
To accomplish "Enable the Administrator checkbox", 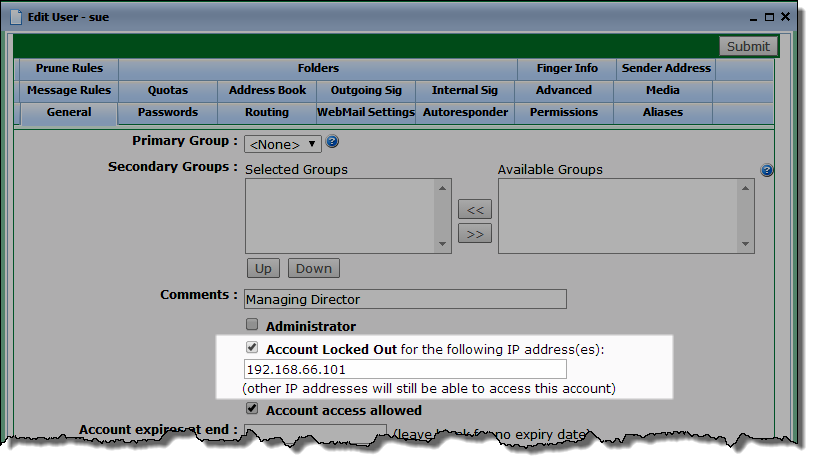I will (x=252, y=325).
